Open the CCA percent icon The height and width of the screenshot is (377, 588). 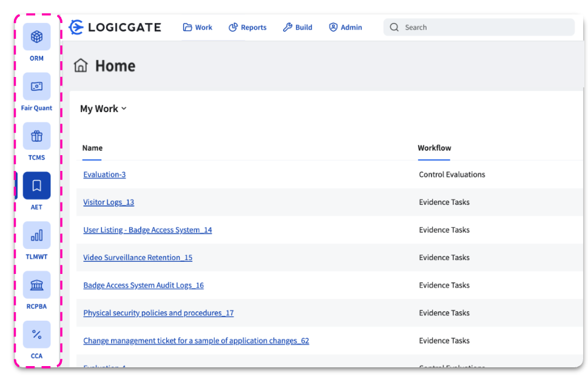pyautogui.click(x=36, y=335)
